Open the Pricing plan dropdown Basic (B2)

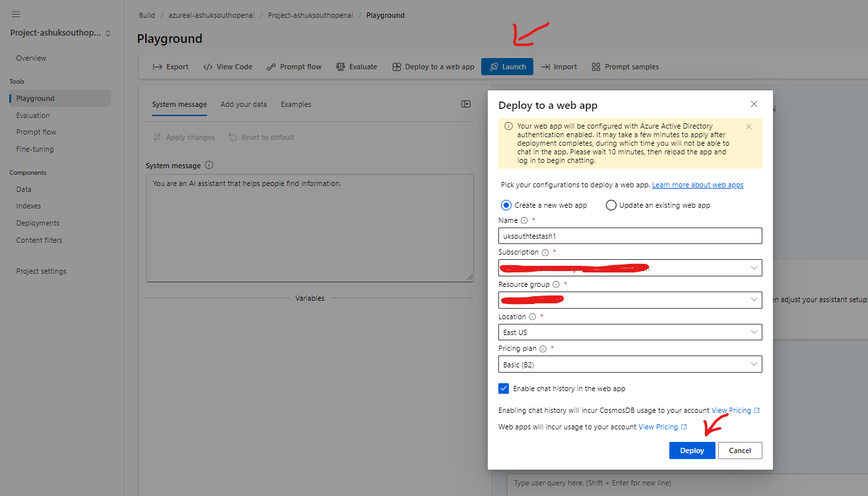(x=630, y=364)
